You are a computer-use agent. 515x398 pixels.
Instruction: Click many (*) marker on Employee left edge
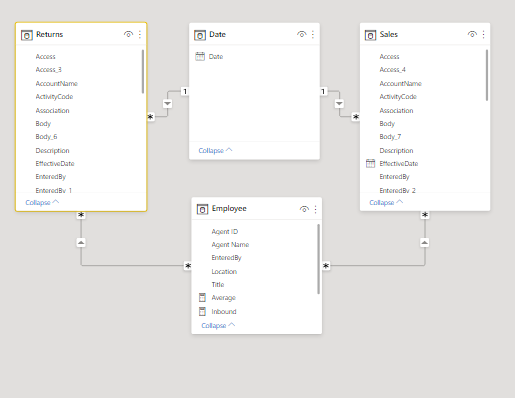pos(188,266)
